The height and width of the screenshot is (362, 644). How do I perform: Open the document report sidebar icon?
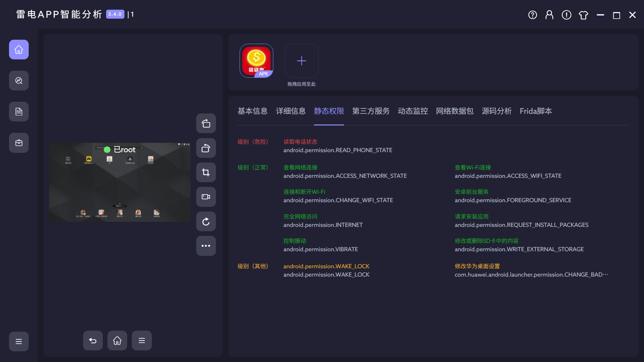19,111
